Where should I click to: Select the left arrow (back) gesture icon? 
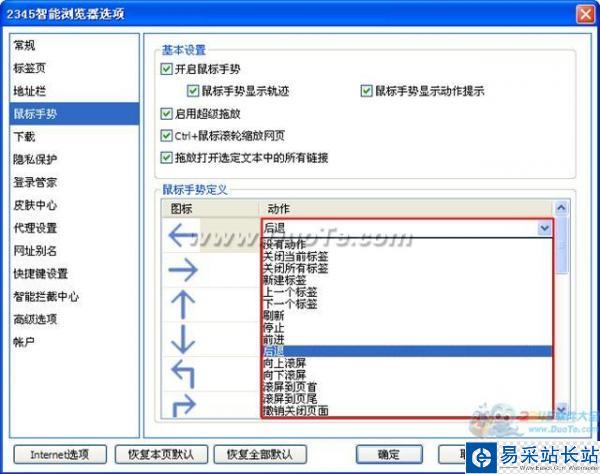(x=183, y=235)
